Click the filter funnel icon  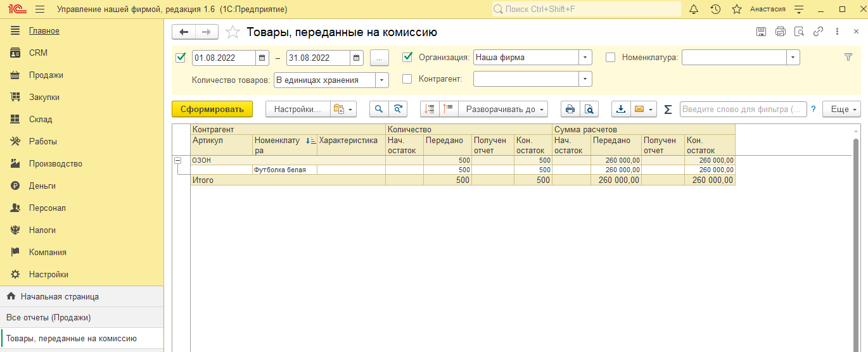click(x=848, y=57)
